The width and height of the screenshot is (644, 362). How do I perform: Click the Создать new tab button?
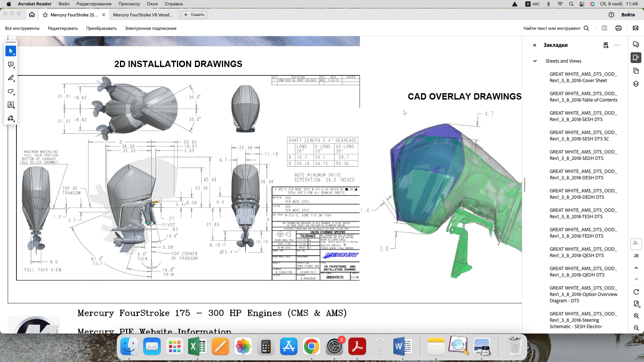(x=194, y=15)
